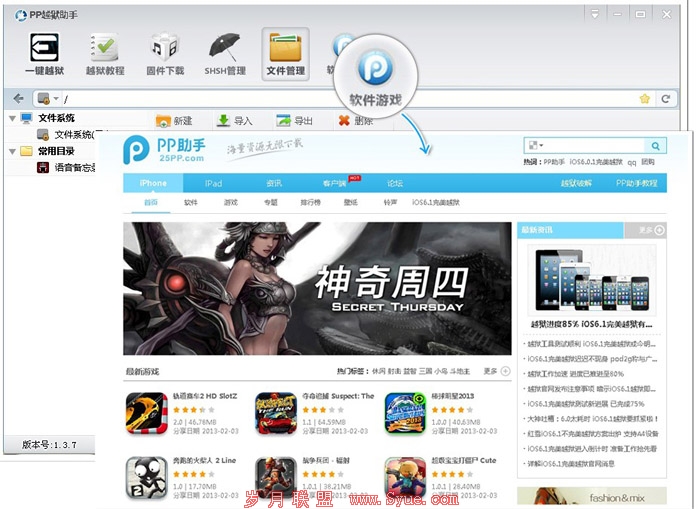Click the PP助手 25PP.com logo

click(164, 150)
